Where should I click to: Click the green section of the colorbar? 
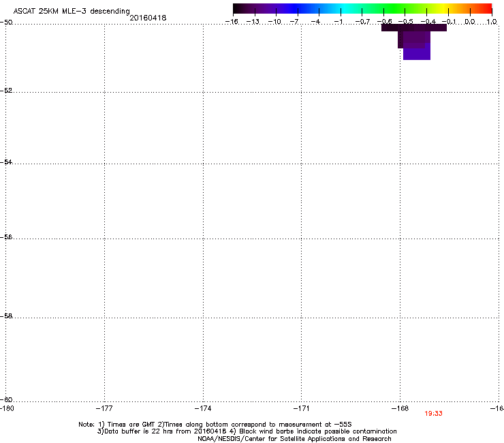point(395,9)
